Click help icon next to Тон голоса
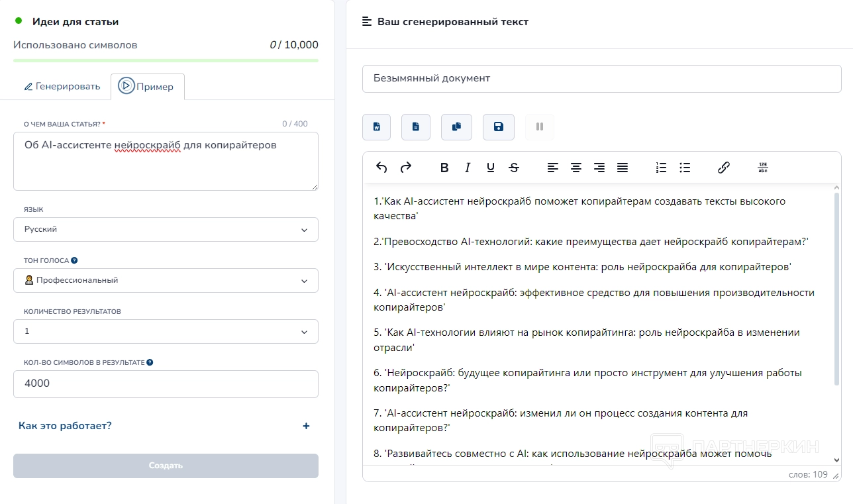This screenshot has height=504, width=853. tap(74, 261)
